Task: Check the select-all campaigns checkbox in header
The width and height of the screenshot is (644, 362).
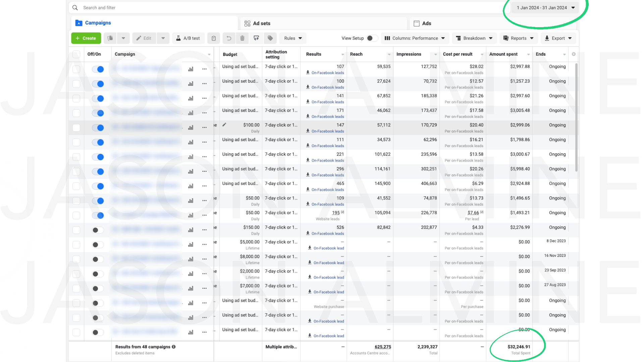Action: (x=76, y=54)
